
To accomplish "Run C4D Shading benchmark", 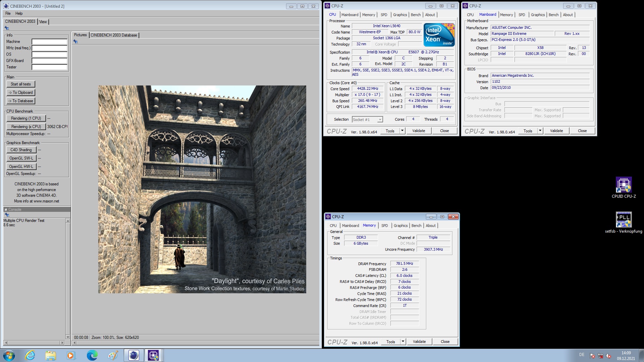I will 21,150.
